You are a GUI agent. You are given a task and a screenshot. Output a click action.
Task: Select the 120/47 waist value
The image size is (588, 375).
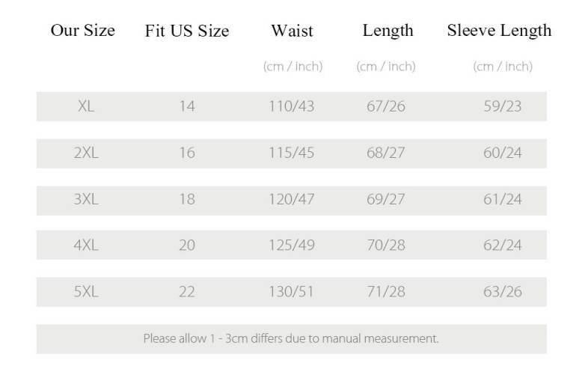coord(292,199)
